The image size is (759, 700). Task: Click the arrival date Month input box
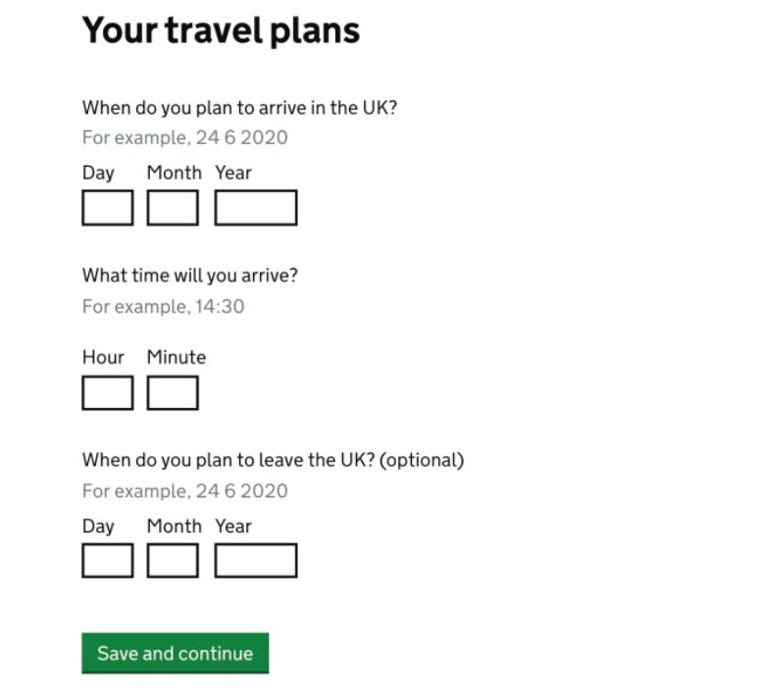(x=173, y=208)
